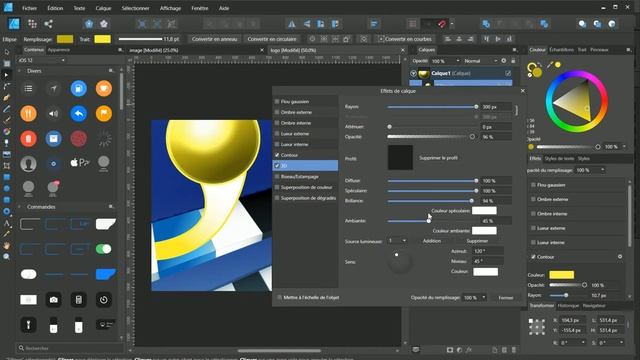
Task: Toggle visibility checkbox of Calque1 layer
Action: [x=508, y=73]
